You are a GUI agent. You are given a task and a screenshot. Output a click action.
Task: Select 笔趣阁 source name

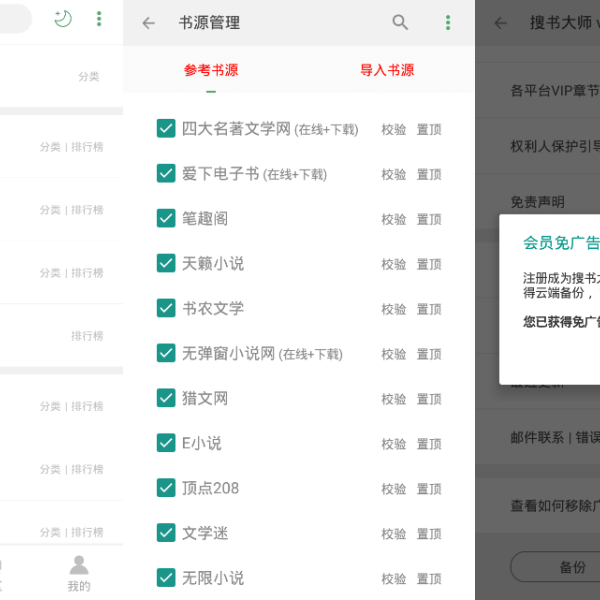[205, 218]
